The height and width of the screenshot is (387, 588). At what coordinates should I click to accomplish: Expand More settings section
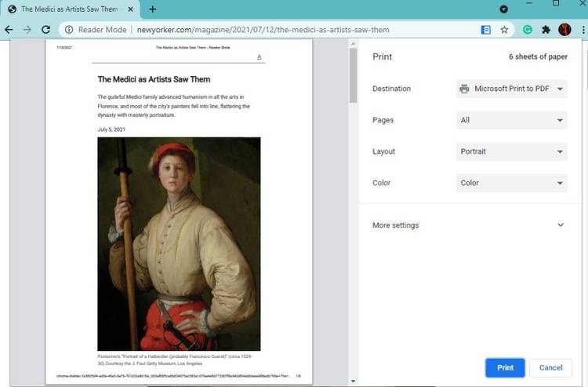(x=469, y=225)
